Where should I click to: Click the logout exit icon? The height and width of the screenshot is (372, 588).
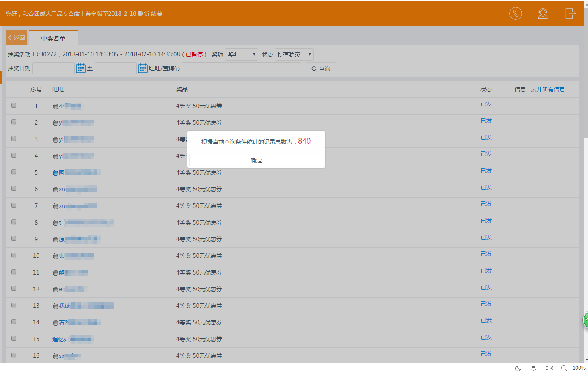coord(570,13)
